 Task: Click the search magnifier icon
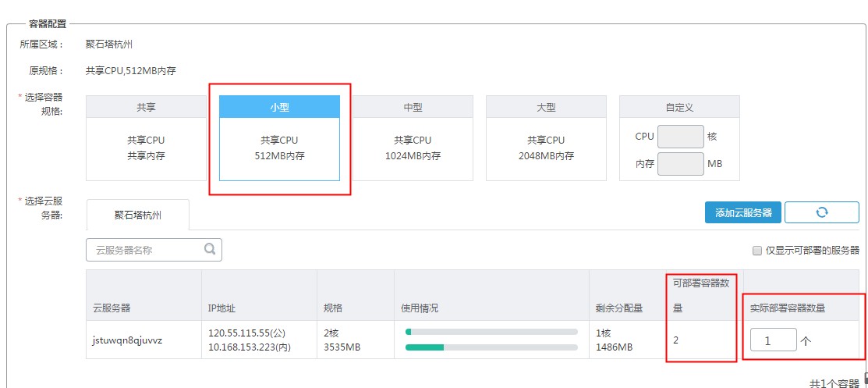(210, 250)
